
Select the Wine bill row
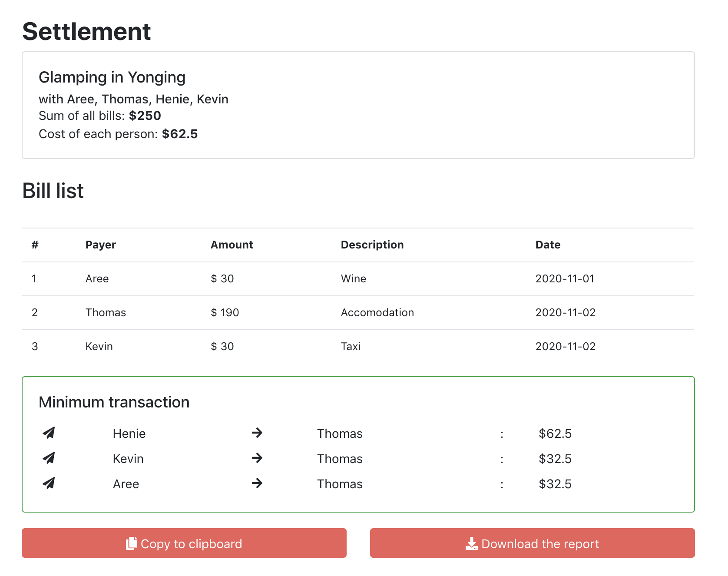coord(358,279)
